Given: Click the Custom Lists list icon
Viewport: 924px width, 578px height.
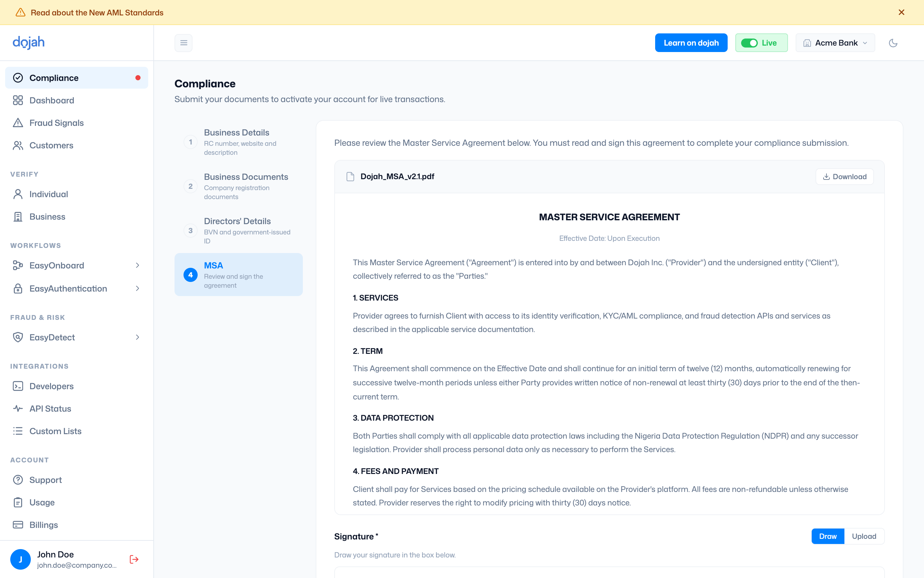Looking at the screenshot, I should point(18,431).
